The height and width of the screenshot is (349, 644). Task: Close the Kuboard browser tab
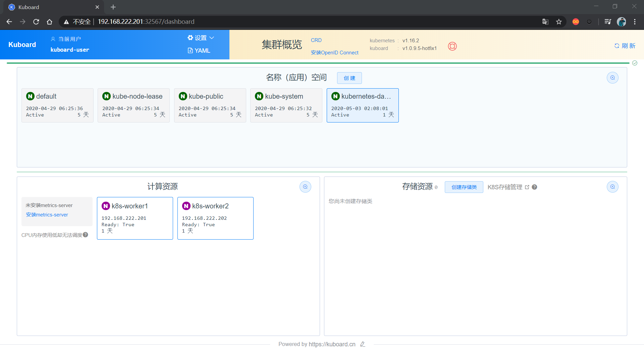coord(97,7)
